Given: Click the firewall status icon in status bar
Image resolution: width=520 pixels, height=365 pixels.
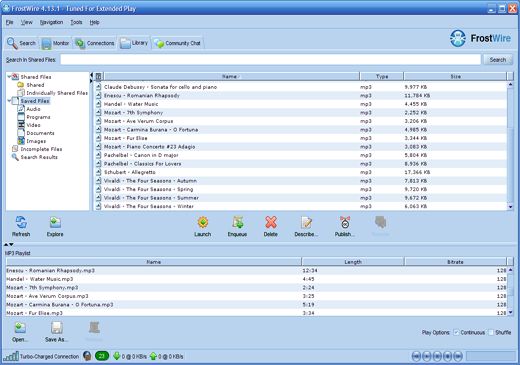Looking at the screenshot, I should tap(87, 356).
